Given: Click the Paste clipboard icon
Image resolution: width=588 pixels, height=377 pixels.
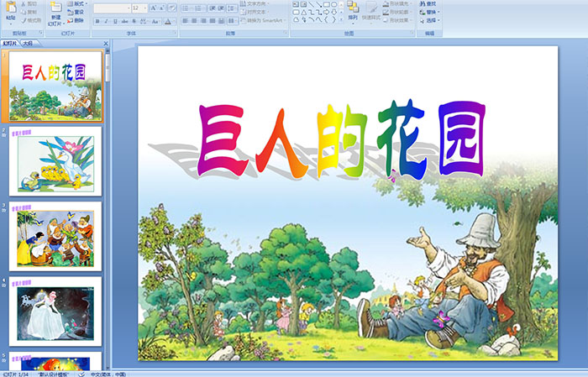Looking at the screenshot, I should coord(11,8).
